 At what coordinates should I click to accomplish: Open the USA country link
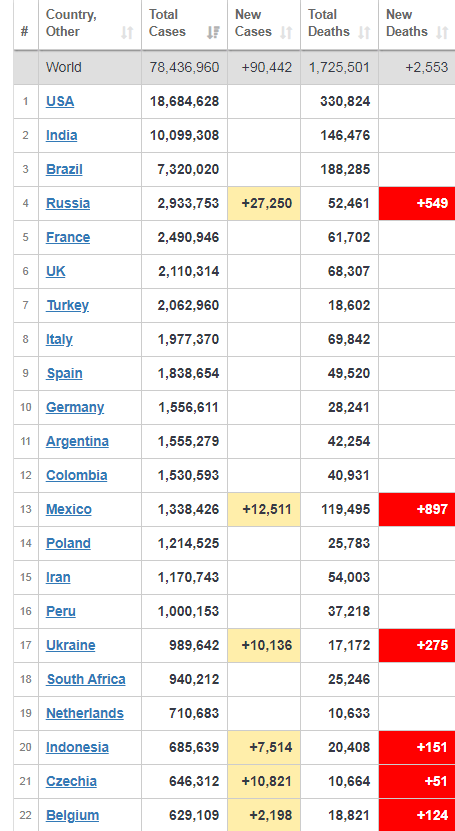60,101
